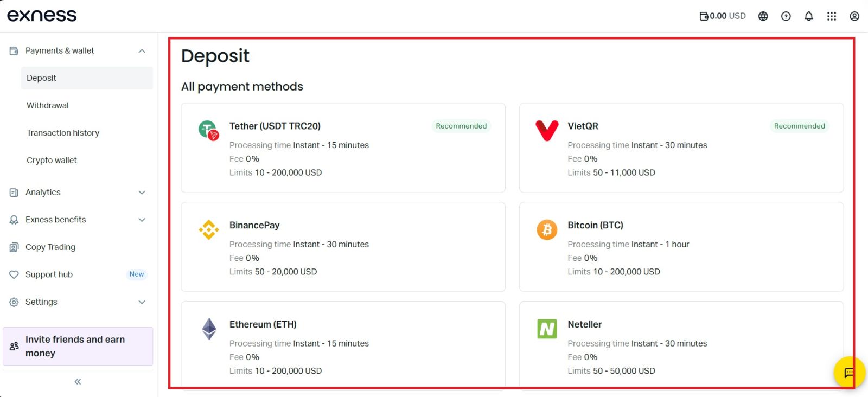868x397 pixels.
Task: Go to Withdrawal in sidebar
Action: [48, 105]
